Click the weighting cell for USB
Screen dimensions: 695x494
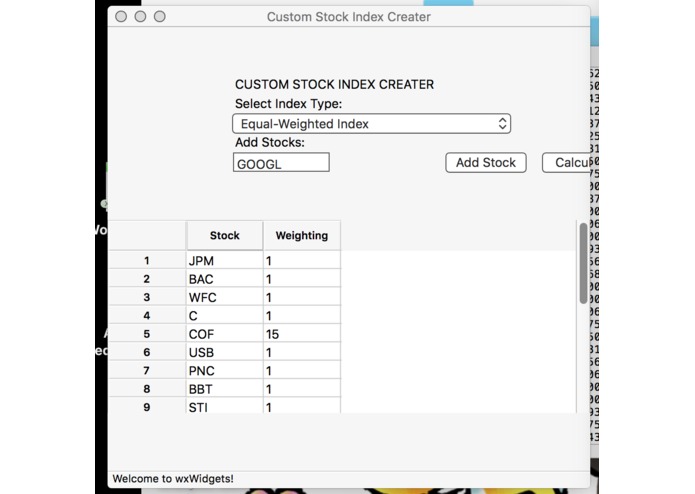(302, 352)
